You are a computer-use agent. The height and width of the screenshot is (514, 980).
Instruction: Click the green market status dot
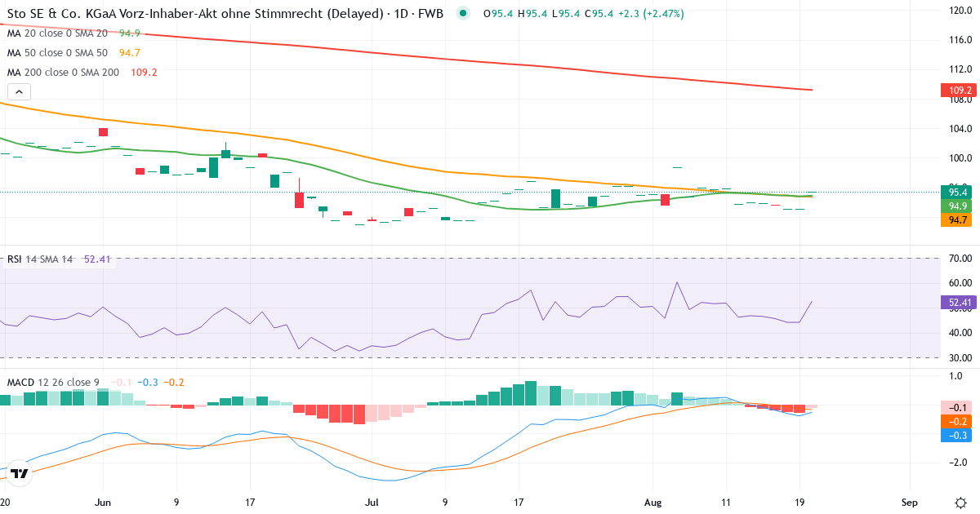464,14
